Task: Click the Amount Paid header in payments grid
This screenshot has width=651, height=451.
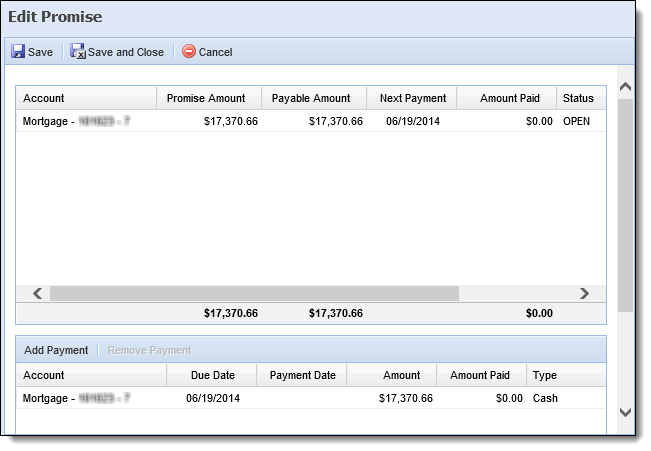Action: [480, 375]
